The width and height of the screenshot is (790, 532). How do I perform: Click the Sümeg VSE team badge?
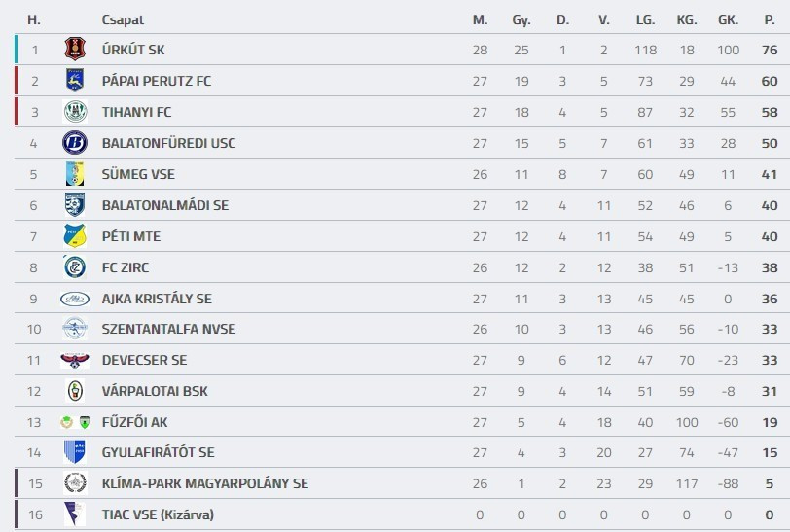75,174
